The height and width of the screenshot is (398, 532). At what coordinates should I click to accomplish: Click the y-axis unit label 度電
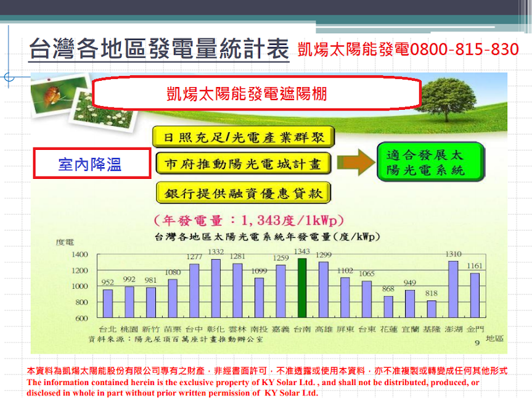coord(65,242)
